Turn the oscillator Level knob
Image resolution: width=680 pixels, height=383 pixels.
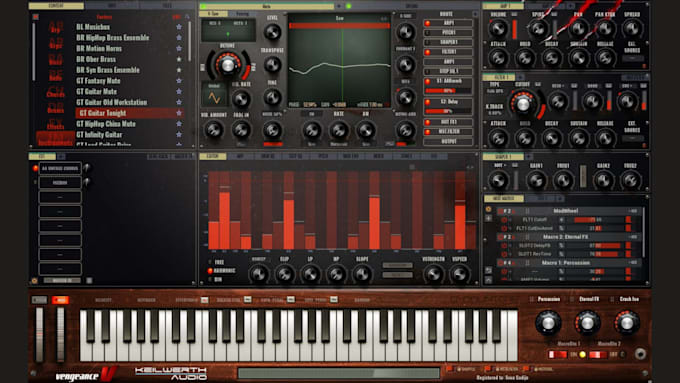click(x=272, y=32)
